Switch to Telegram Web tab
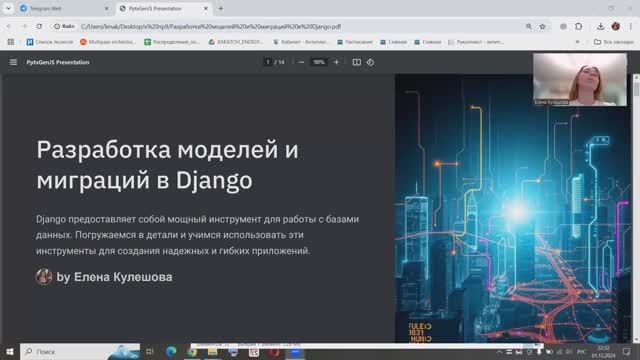This screenshot has width=640, height=360. (x=64, y=9)
